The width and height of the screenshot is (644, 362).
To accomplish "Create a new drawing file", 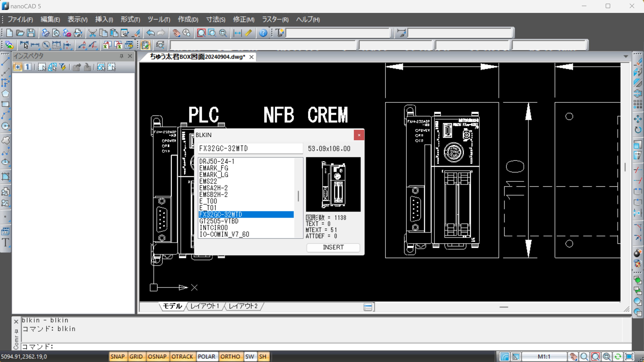I will pos(10,33).
